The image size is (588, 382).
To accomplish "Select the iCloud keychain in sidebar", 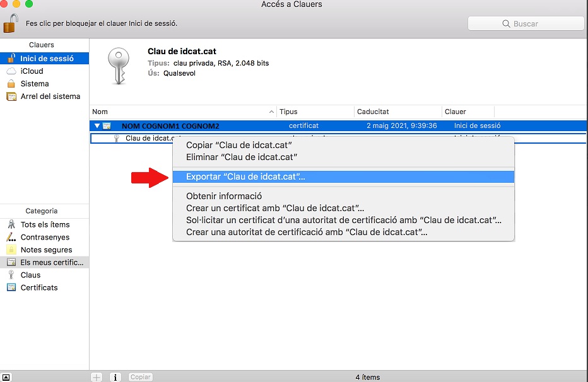I will click(x=32, y=71).
